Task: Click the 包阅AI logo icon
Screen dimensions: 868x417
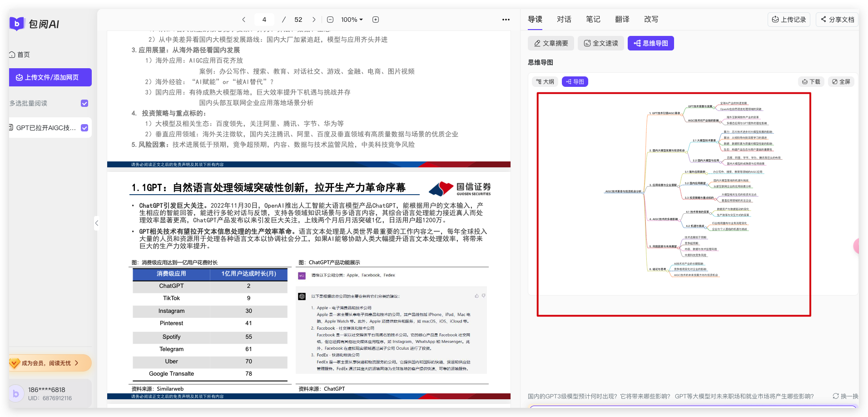Action: click(17, 24)
